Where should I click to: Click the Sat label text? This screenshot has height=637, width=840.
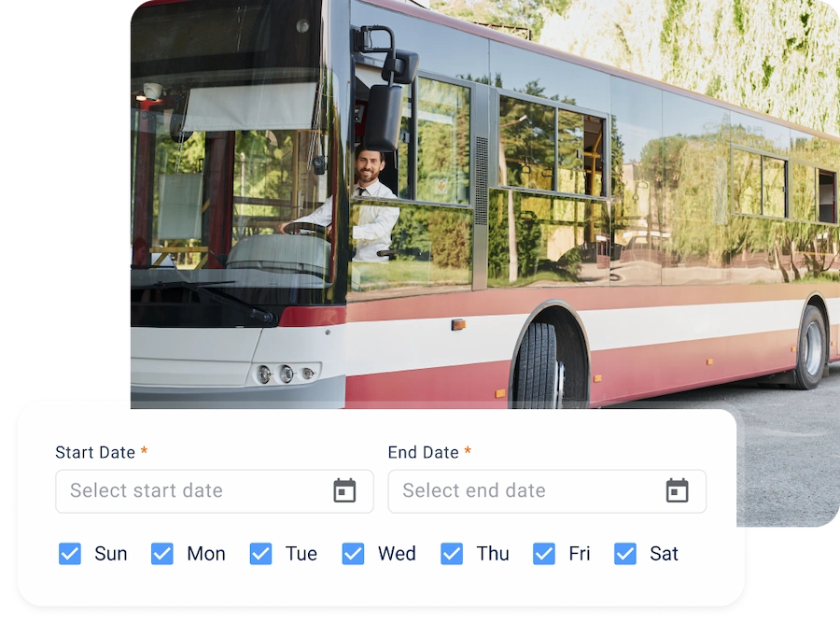tap(665, 553)
